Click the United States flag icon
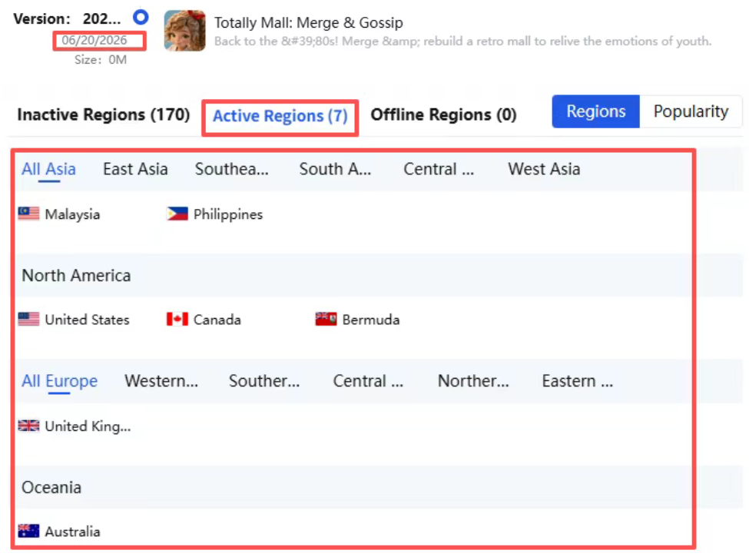 pyautogui.click(x=28, y=320)
